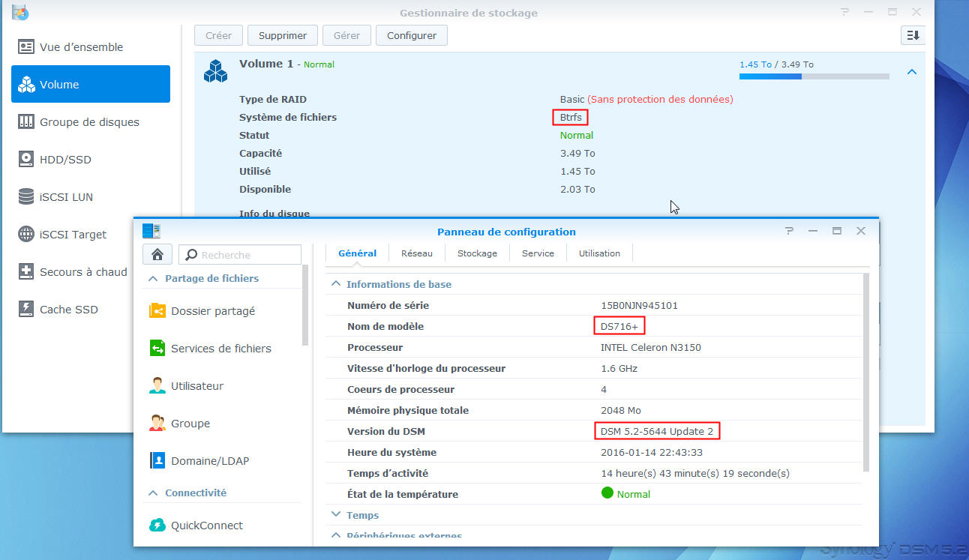Expand the Temps section
This screenshot has width=969, height=560.
(336, 515)
